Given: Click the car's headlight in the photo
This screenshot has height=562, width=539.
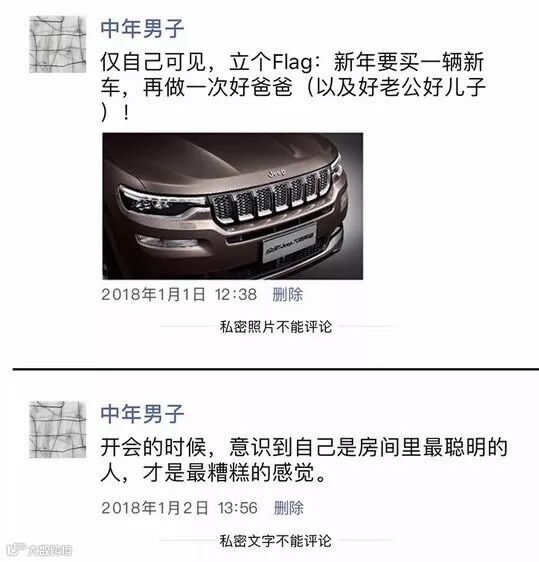Looking at the screenshot, I should (161, 201).
